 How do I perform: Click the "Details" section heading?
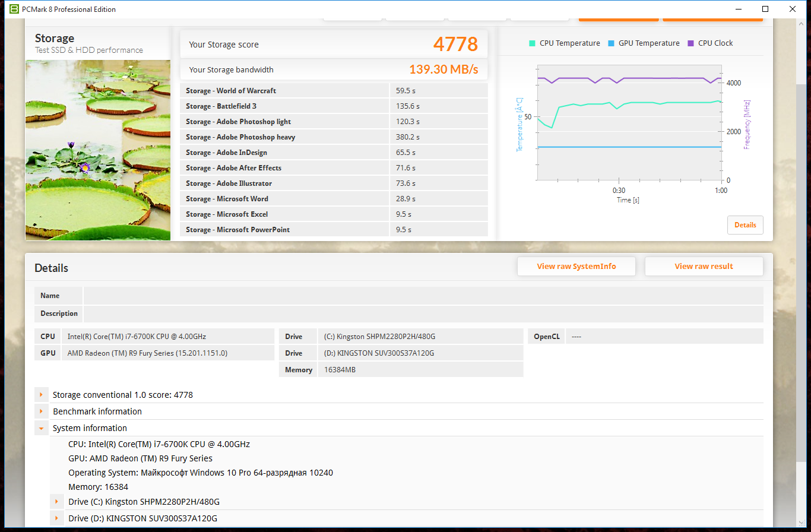tap(52, 268)
